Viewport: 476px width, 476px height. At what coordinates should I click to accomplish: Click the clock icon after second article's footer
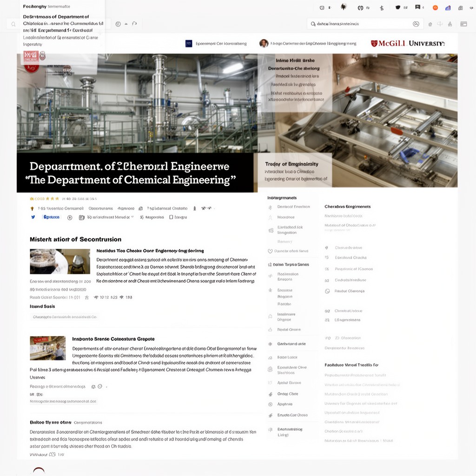[x=100, y=386]
